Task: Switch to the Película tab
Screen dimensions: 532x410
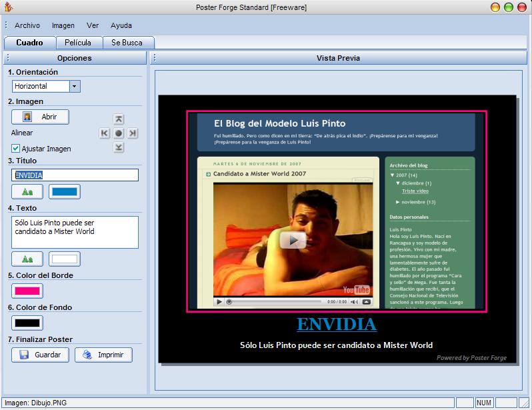Action: point(78,43)
